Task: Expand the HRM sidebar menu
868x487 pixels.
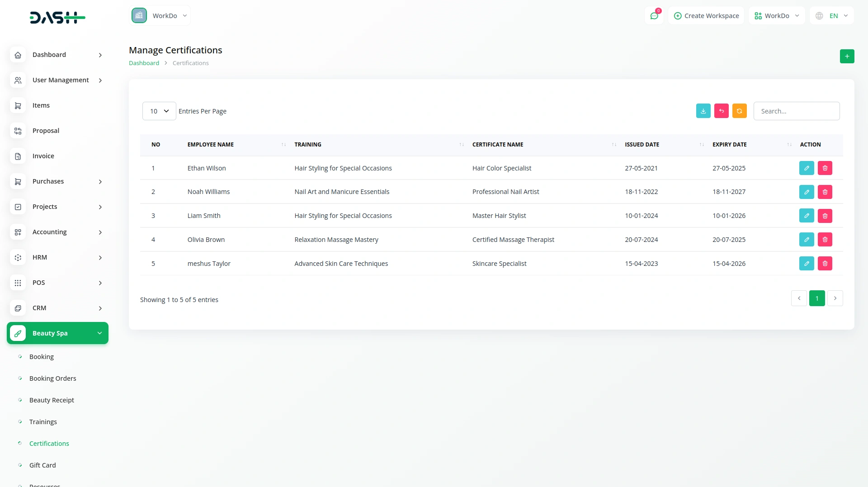Action: [x=57, y=257]
